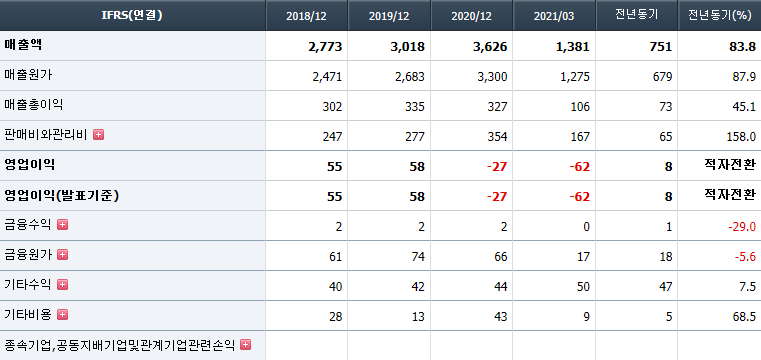Click 영업이익(발표기준) row 적자전환 cell
This screenshot has width=761, height=360.
point(729,195)
